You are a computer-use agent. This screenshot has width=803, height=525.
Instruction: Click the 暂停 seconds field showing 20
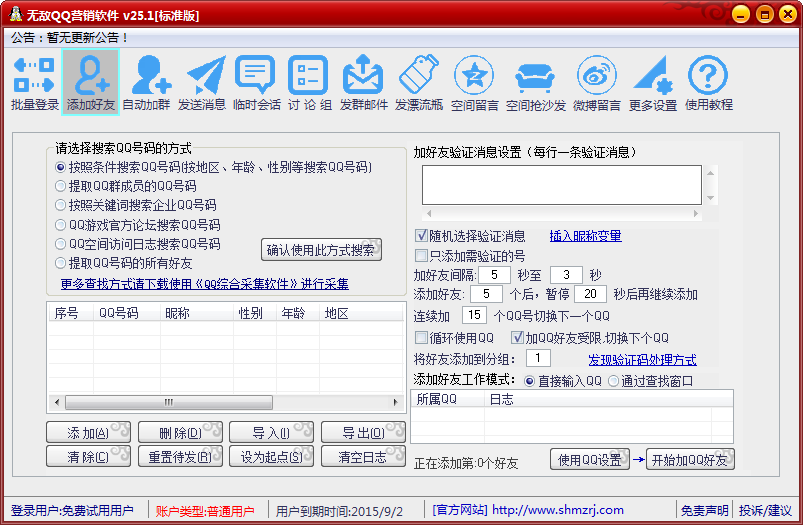(590, 294)
